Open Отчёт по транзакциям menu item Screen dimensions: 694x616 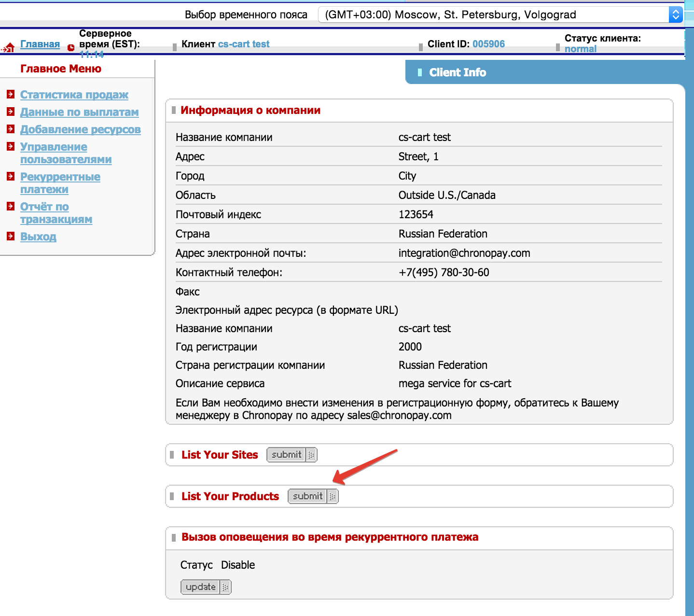[56, 213]
